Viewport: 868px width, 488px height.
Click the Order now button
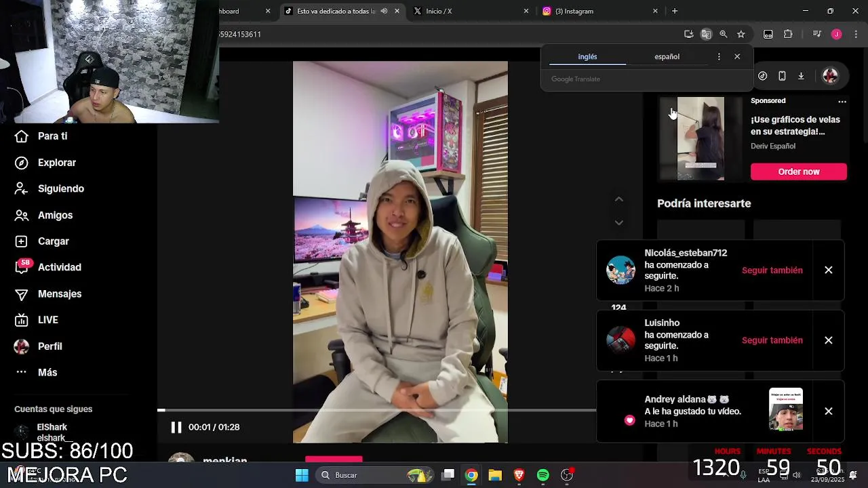[x=799, y=171]
